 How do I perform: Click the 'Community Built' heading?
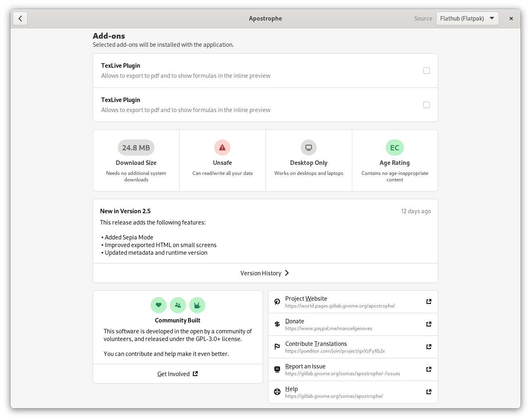178,320
